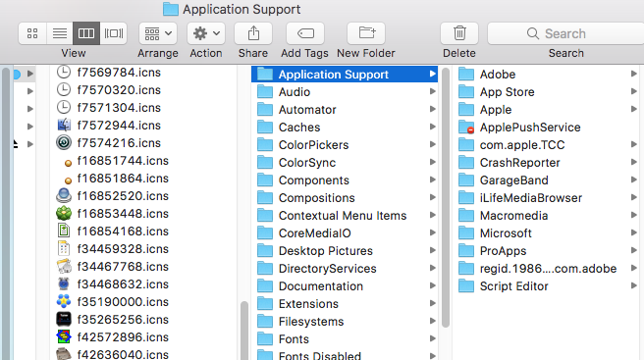Expand the Microsoft folder arrow
This screenshot has height=360, width=644.
634,232
